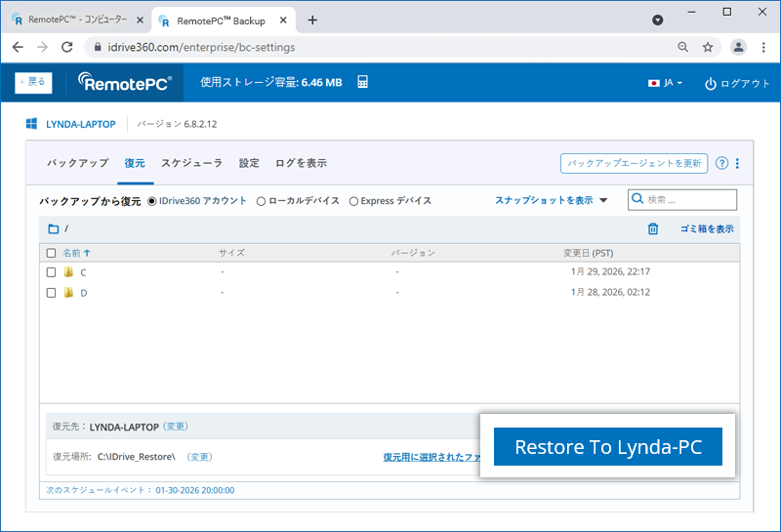Click date 1月 29, 2026, 22:17
The image size is (781, 532).
pos(610,271)
